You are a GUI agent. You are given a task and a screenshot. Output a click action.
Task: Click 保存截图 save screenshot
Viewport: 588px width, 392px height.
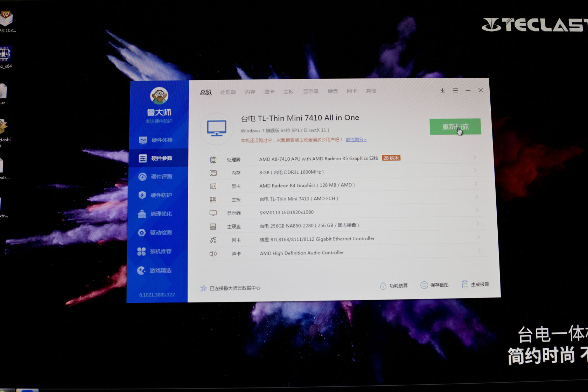[x=435, y=285]
